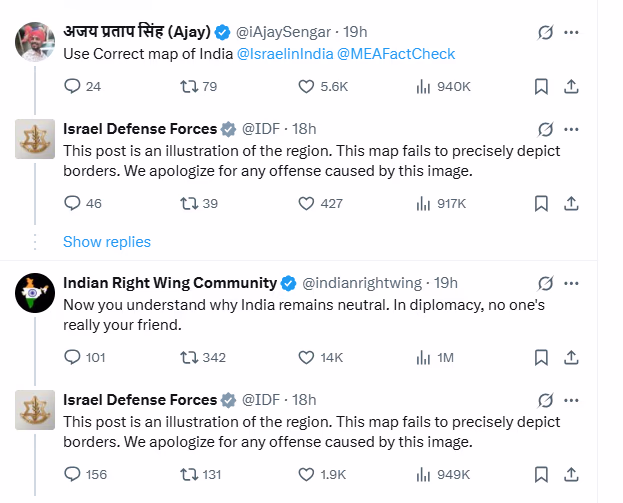Open Indian Right Wing Community profile picture

click(35, 292)
